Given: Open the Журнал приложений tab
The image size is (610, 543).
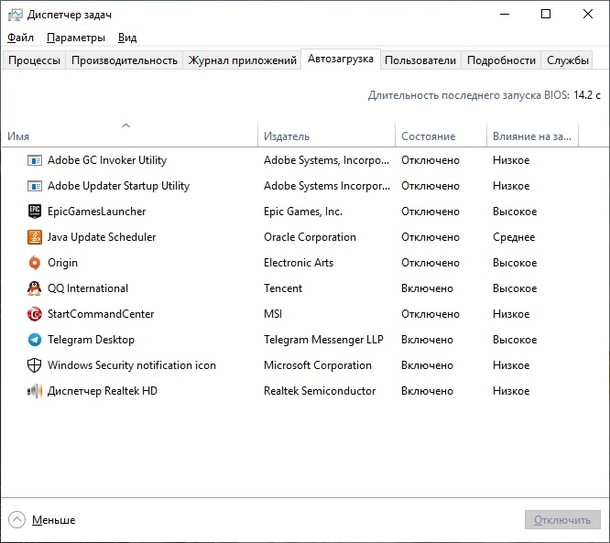Looking at the screenshot, I should coord(242,60).
